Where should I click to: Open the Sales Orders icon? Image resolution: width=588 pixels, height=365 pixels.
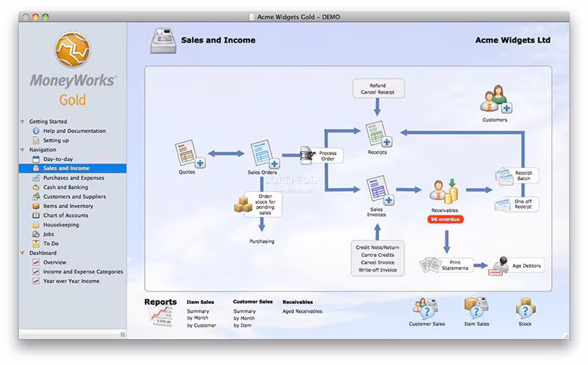[x=265, y=154]
